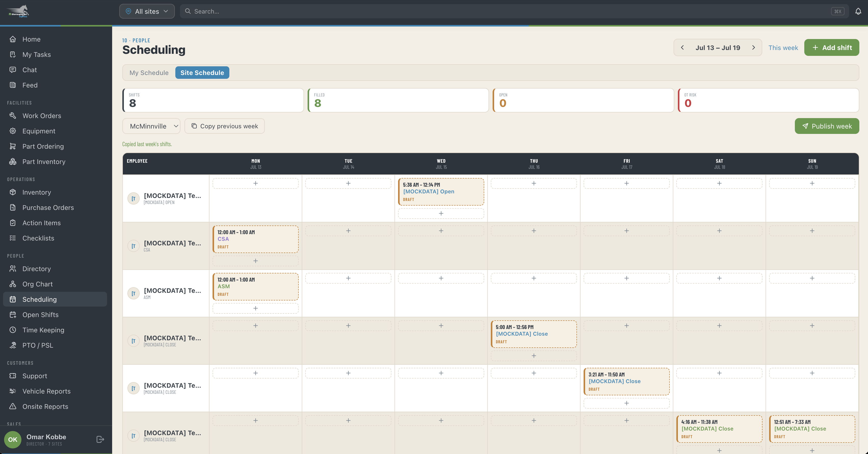Open the All sites dropdown
Viewport: 868px width, 454px height.
[x=147, y=11]
